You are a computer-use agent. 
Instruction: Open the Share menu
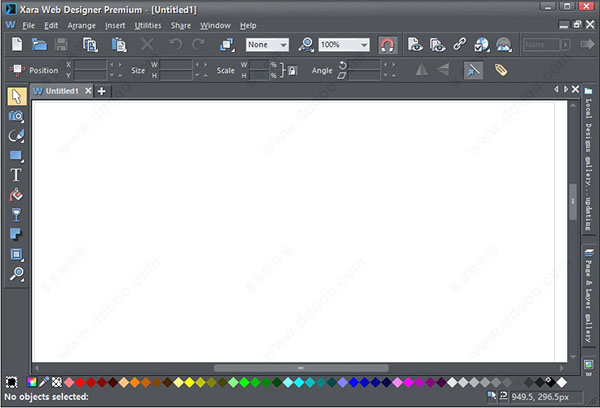tap(181, 26)
